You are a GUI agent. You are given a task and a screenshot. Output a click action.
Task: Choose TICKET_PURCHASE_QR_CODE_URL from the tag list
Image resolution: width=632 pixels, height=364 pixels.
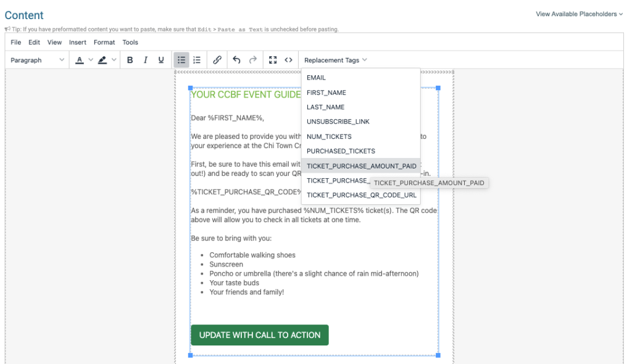click(360, 195)
